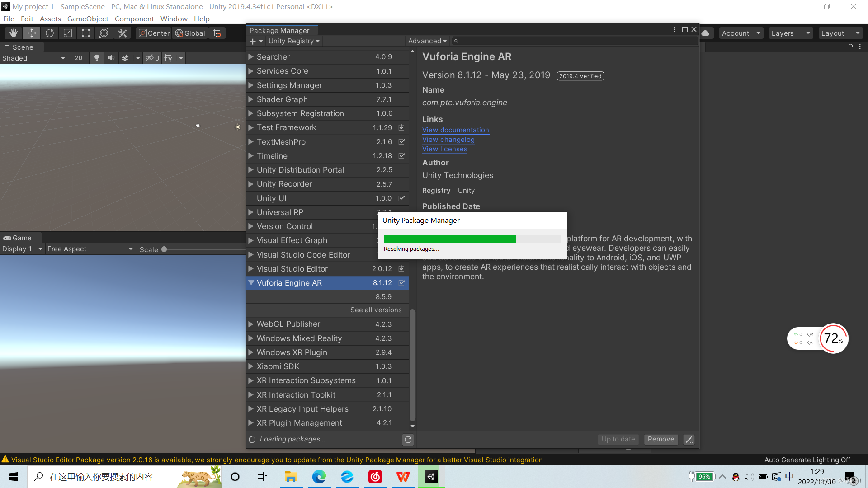868x488 pixels.
Task: Toggle scene grid visibility icon
Action: point(168,58)
